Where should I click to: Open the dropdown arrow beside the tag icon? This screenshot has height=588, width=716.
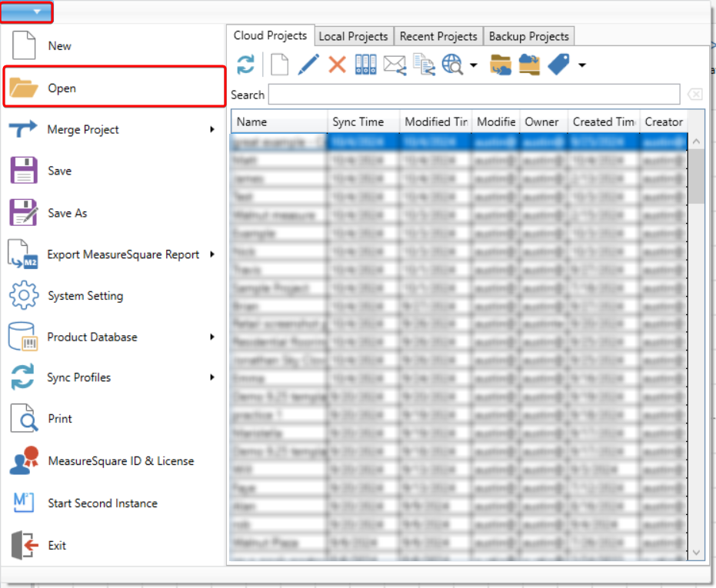[581, 65]
